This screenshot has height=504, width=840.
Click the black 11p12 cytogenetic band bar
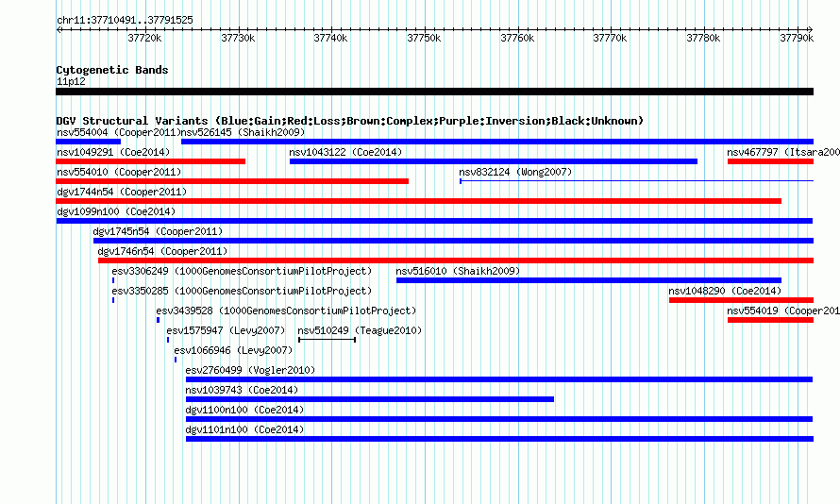pyautogui.click(x=434, y=92)
